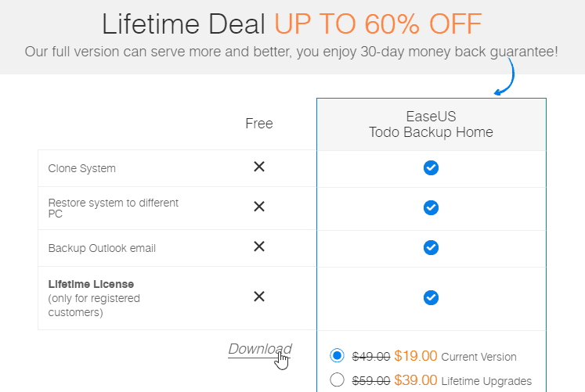Click the Clone System feature label

click(81, 168)
